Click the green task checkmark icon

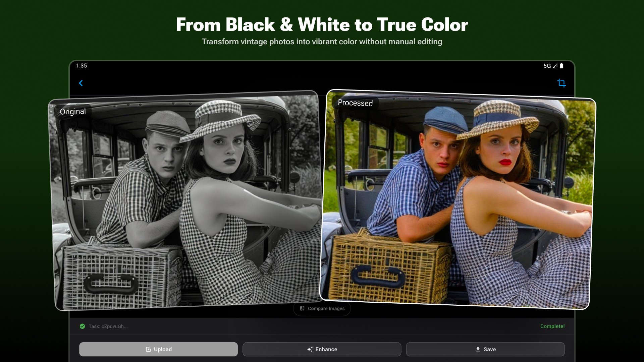[x=82, y=326]
